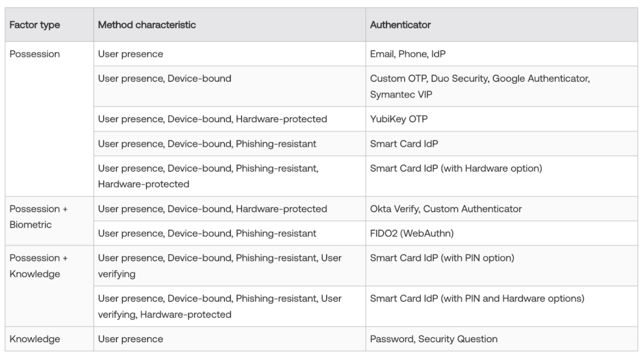
Task: Select the "Possession + Biometric" factor type cell
Action: tap(38, 217)
